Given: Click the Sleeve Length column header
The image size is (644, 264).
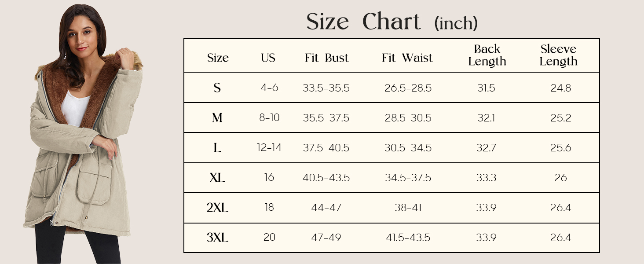Looking at the screenshot, I should [558, 55].
